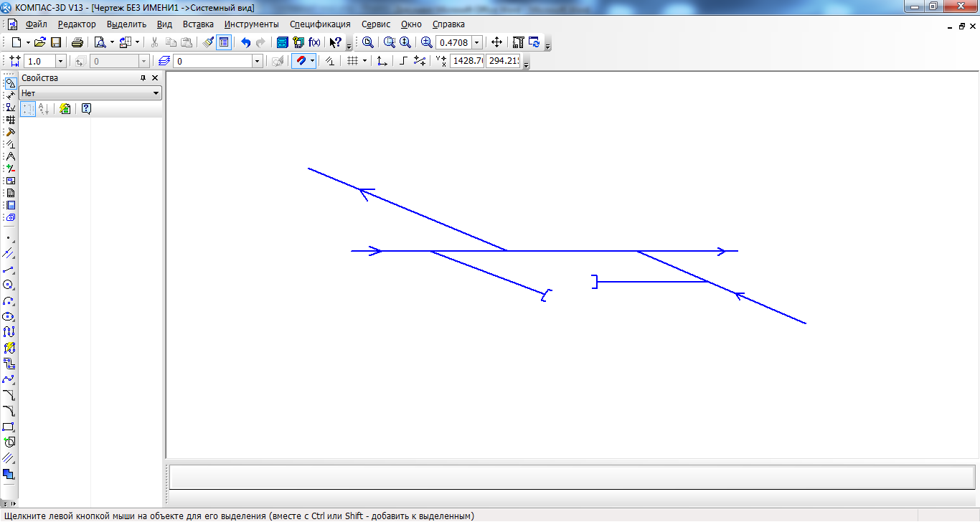
Task: Open the Инструменты menu
Action: (x=251, y=24)
